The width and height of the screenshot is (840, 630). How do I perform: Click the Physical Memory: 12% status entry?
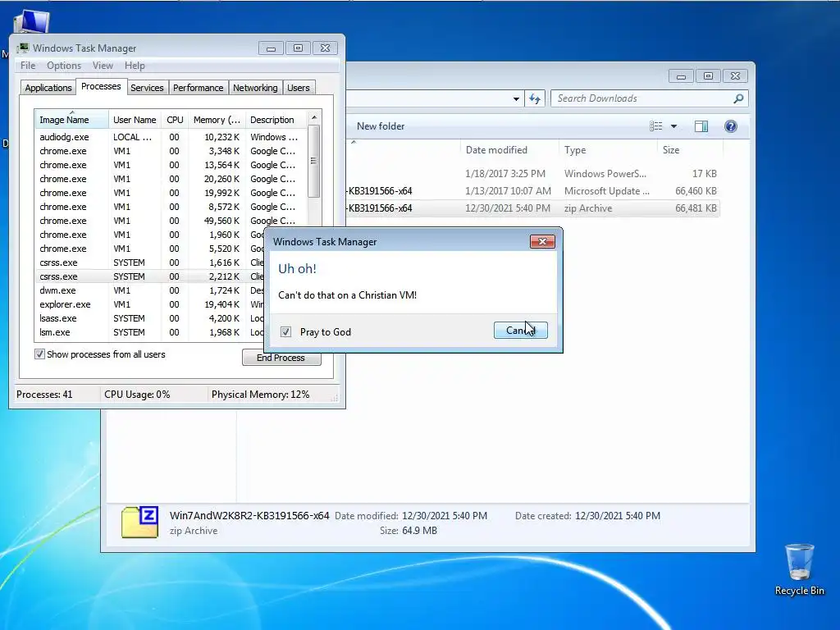[x=260, y=395]
